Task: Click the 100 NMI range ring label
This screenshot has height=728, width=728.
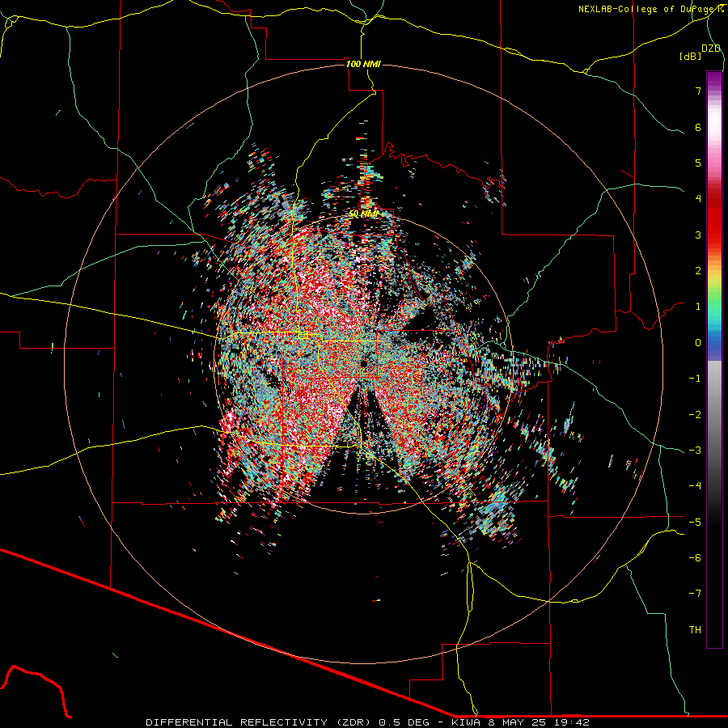Action: tap(363, 64)
